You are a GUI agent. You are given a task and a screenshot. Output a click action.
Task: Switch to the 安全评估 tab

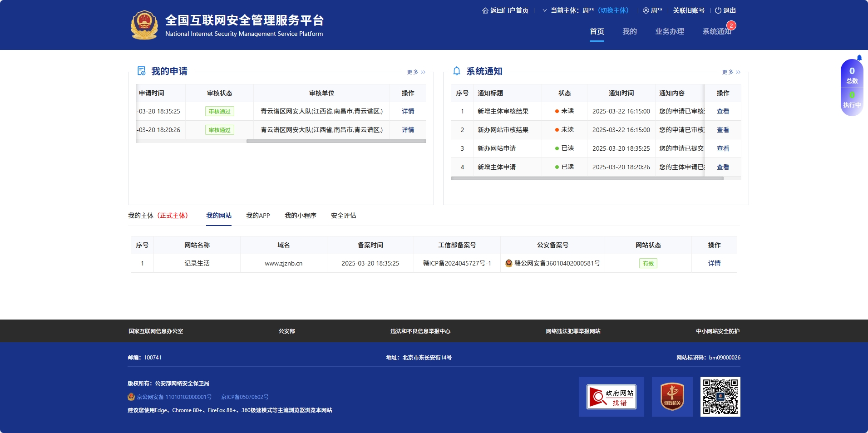tap(343, 216)
